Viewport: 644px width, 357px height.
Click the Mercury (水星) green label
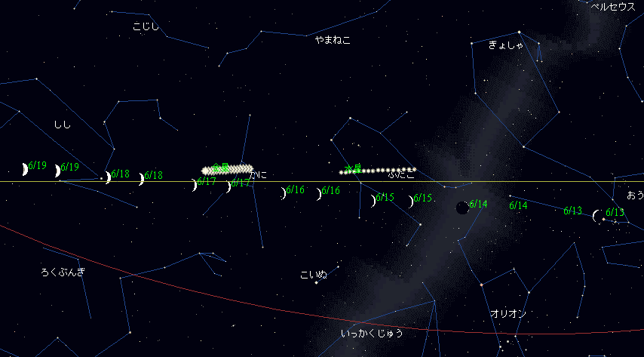click(x=353, y=168)
